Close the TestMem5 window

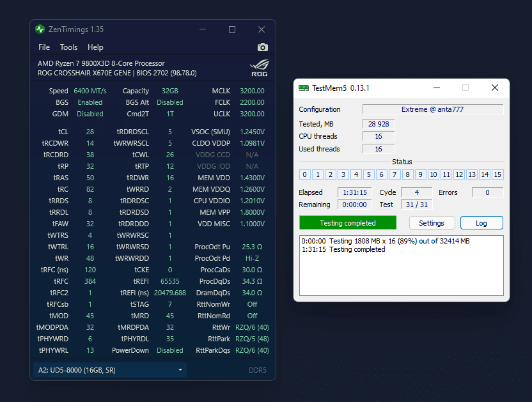point(494,88)
